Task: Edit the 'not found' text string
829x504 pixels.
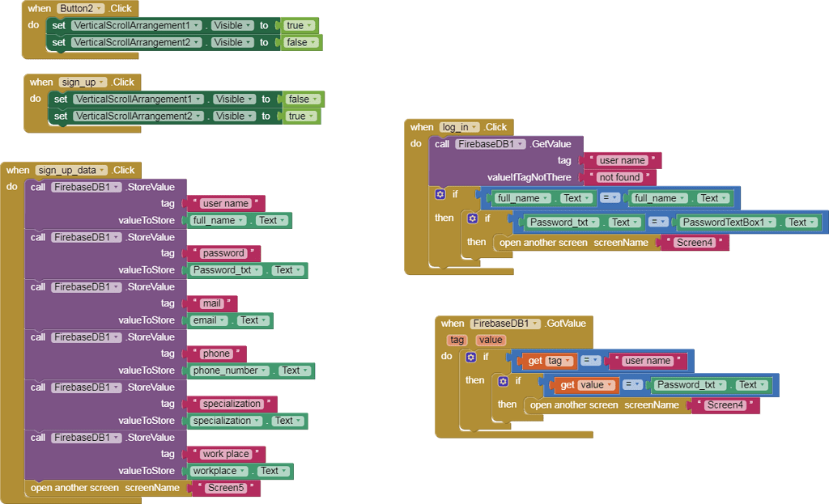Action: coord(619,177)
